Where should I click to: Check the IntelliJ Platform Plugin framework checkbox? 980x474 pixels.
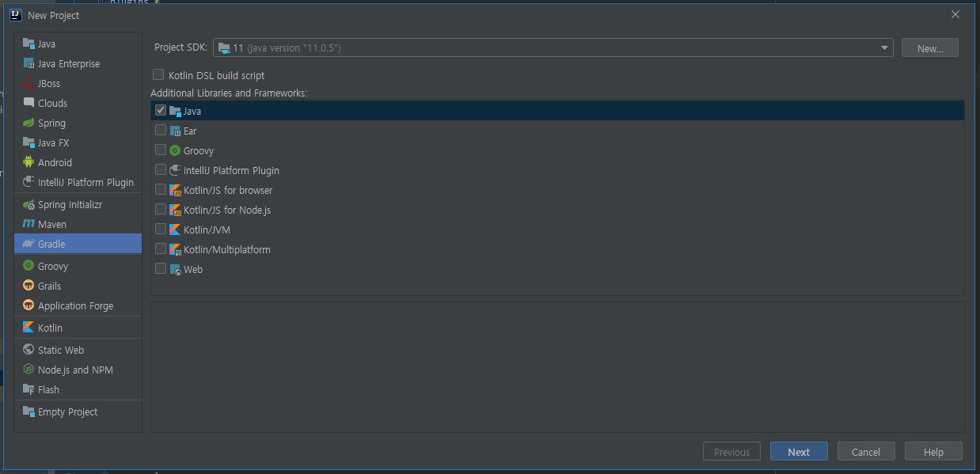[x=161, y=170]
